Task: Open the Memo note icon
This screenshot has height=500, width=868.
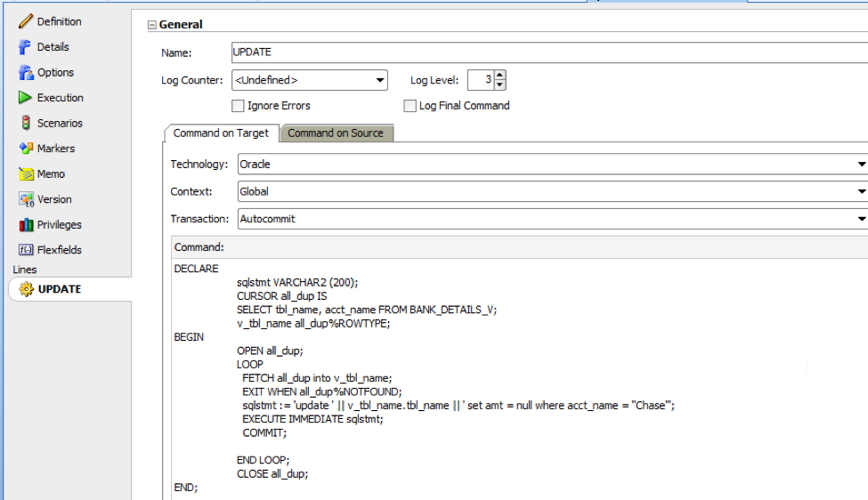Action: click(26, 174)
